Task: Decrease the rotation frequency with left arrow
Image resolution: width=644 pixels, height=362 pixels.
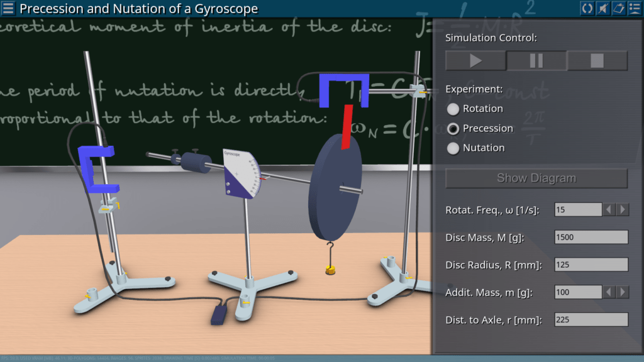Action: (x=609, y=210)
